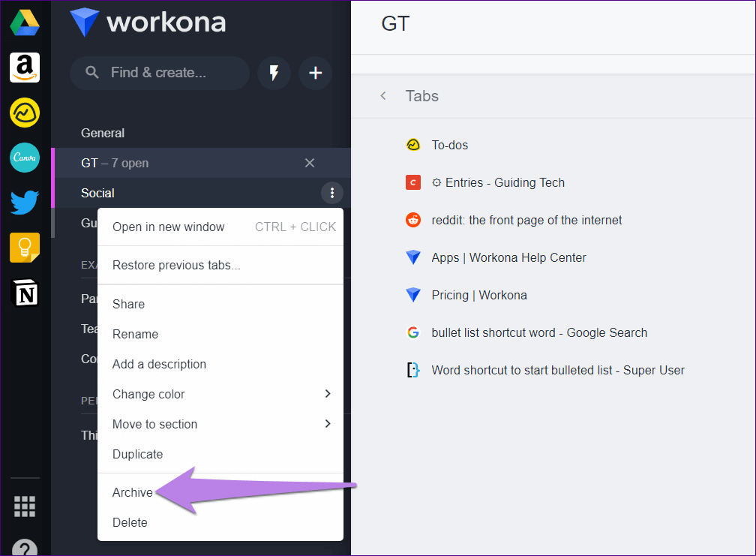
Task: Click Workona favicon beside Apps Help Center
Action: click(x=413, y=257)
